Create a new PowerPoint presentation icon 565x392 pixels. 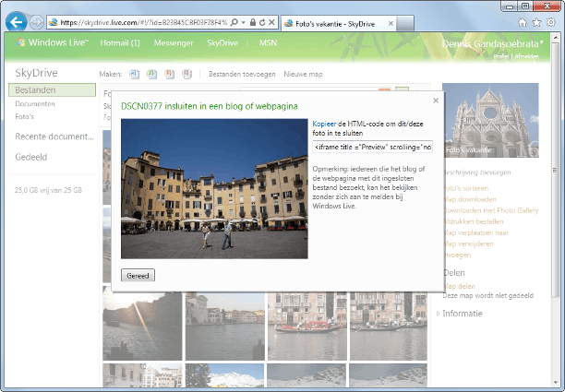click(x=169, y=74)
